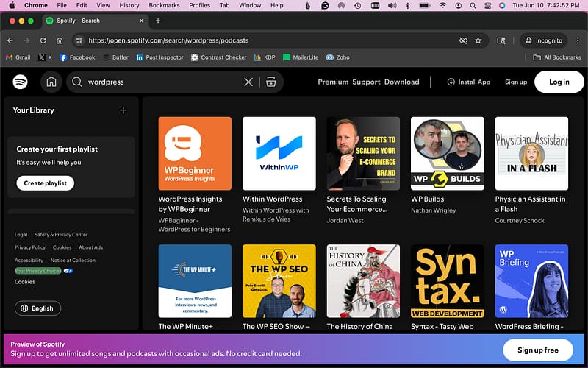Viewport: 588px width, 368px height.
Task: Open the English language selector
Action: [38, 308]
